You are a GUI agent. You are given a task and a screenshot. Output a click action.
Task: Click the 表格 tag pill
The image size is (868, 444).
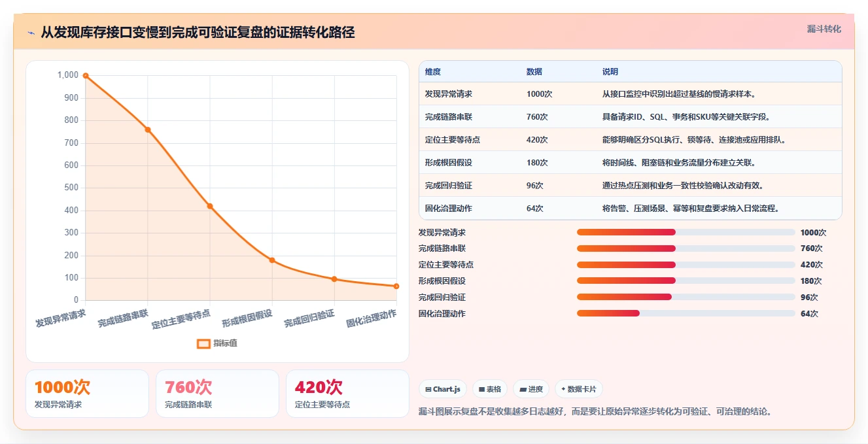490,389
